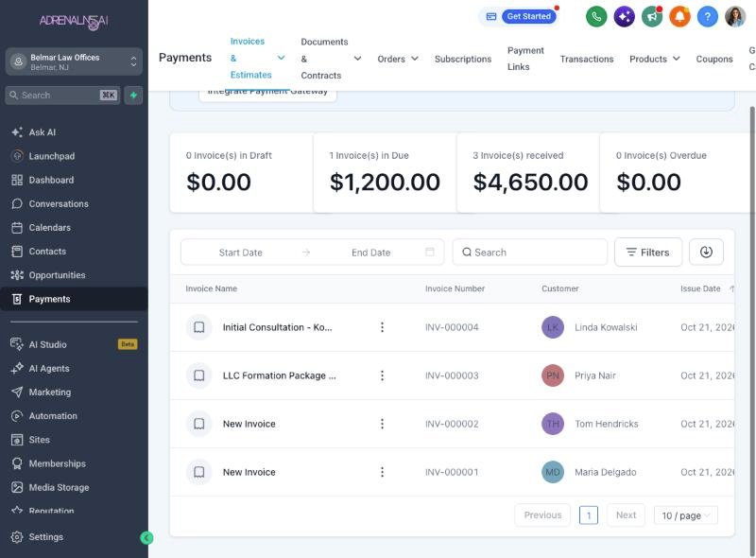
Task: Click invoice icon for LLC Formation Package row
Action: pos(199,375)
